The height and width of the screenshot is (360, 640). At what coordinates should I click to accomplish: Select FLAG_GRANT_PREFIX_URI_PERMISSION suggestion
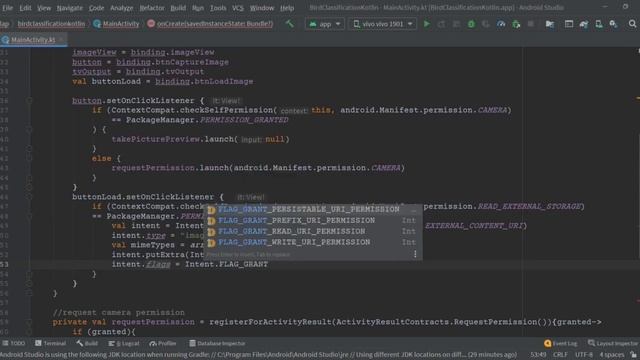[313, 220]
